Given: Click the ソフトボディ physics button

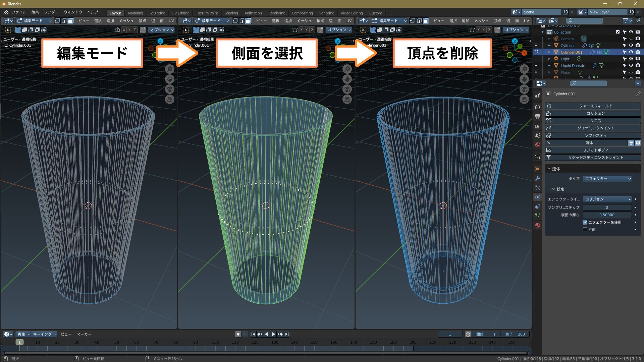Looking at the screenshot, I should [x=595, y=135].
